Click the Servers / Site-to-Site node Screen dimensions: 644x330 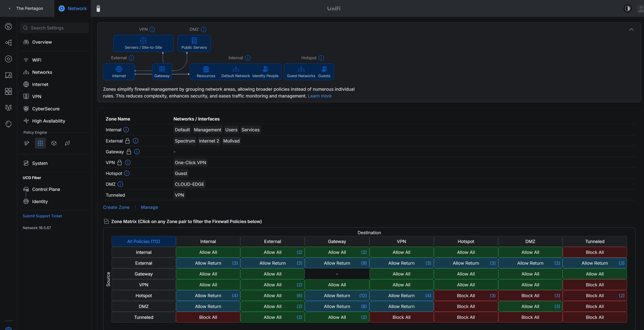point(143,43)
